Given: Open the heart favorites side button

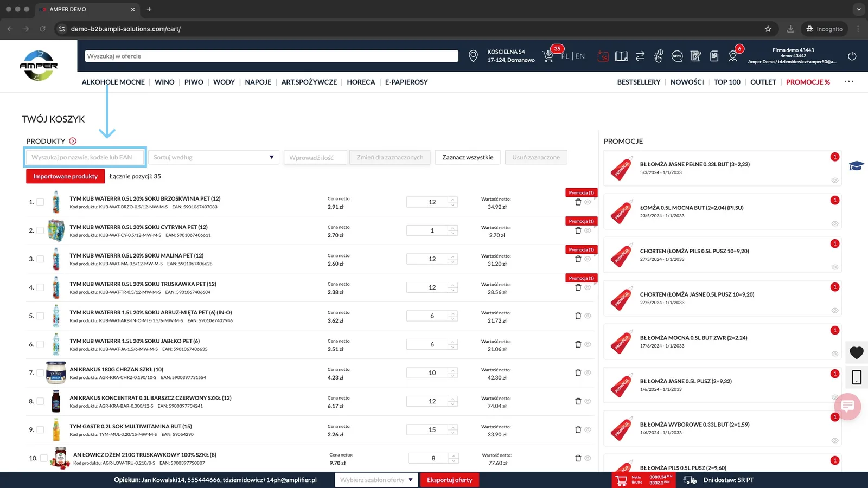Looking at the screenshot, I should coord(857,353).
